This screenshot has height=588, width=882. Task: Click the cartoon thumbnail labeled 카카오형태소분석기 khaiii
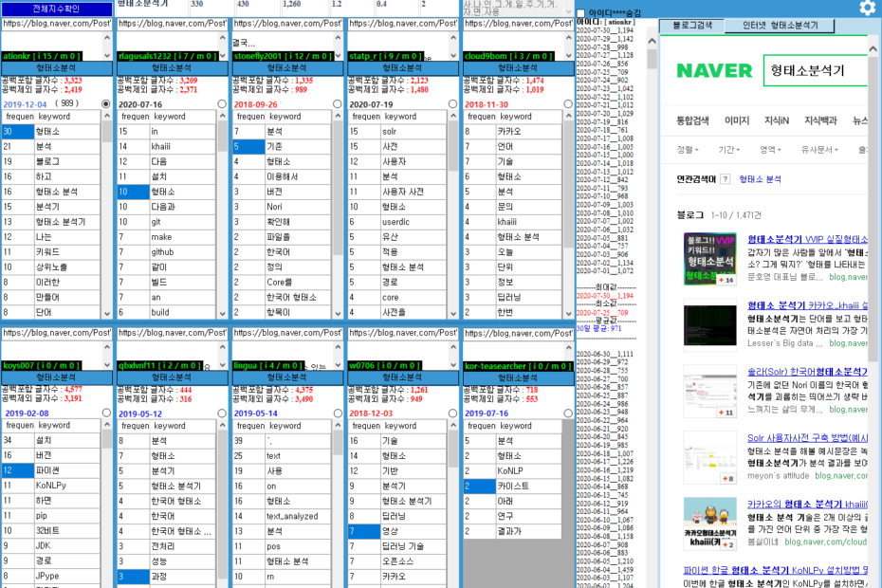(710, 524)
